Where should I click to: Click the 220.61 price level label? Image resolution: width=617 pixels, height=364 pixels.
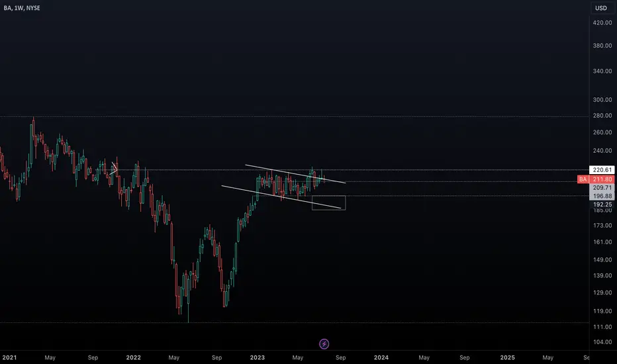tap(602, 170)
